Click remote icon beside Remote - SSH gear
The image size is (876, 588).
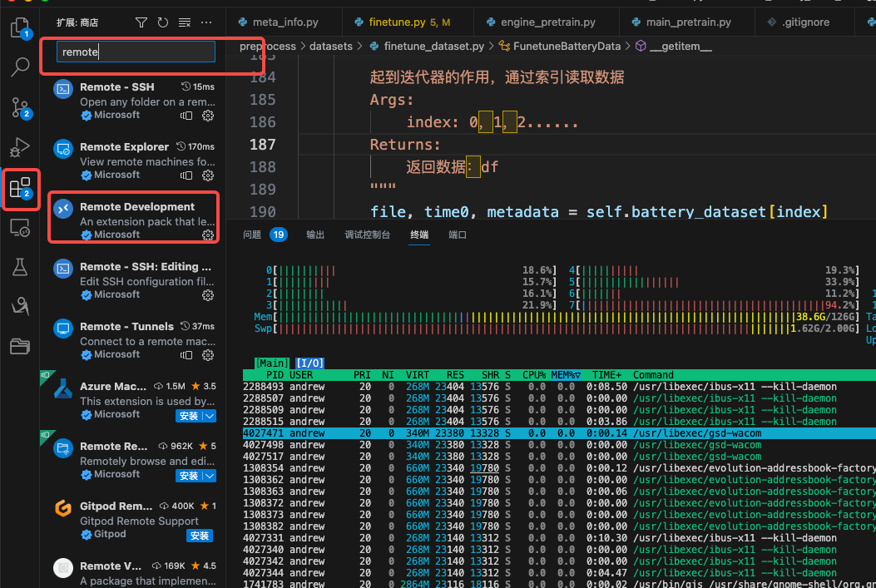click(186, 116)
